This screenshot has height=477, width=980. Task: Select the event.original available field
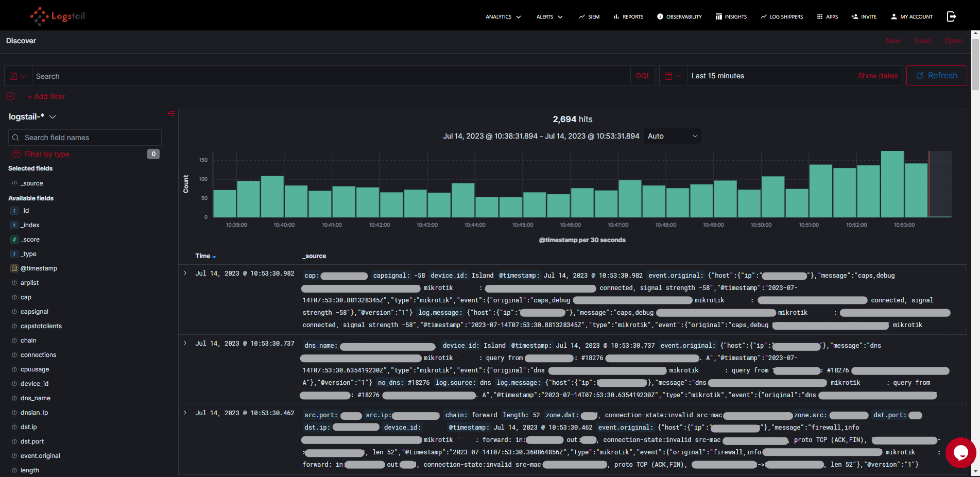tap(40, 456)
